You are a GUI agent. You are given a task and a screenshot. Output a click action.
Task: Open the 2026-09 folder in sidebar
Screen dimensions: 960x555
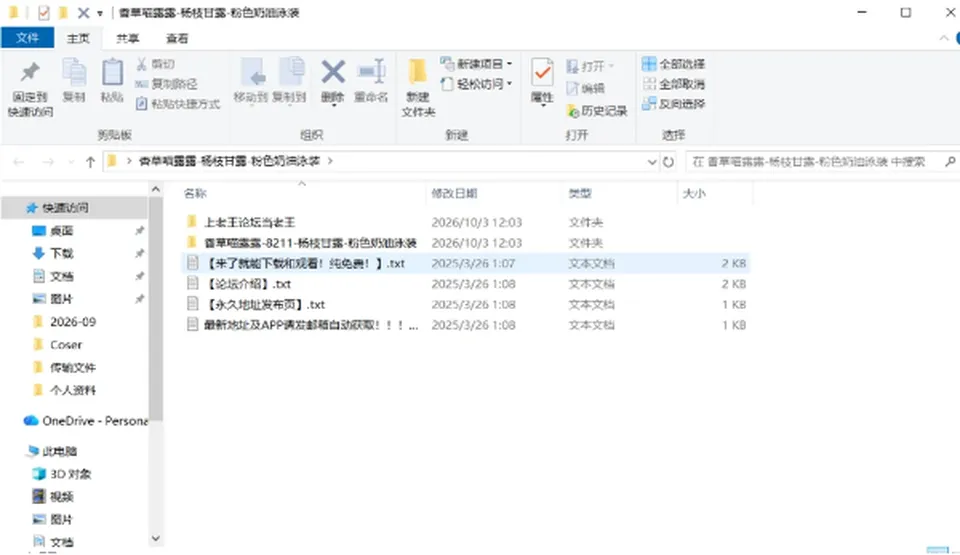click(x=73, y=322)
